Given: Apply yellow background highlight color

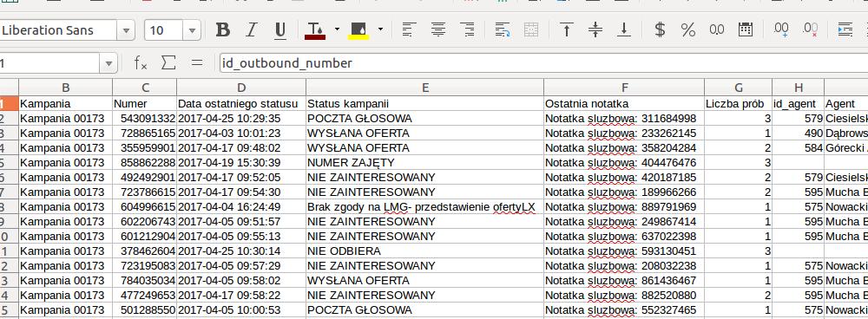Looking at the screenshot, I should click(x=358, y=29).
